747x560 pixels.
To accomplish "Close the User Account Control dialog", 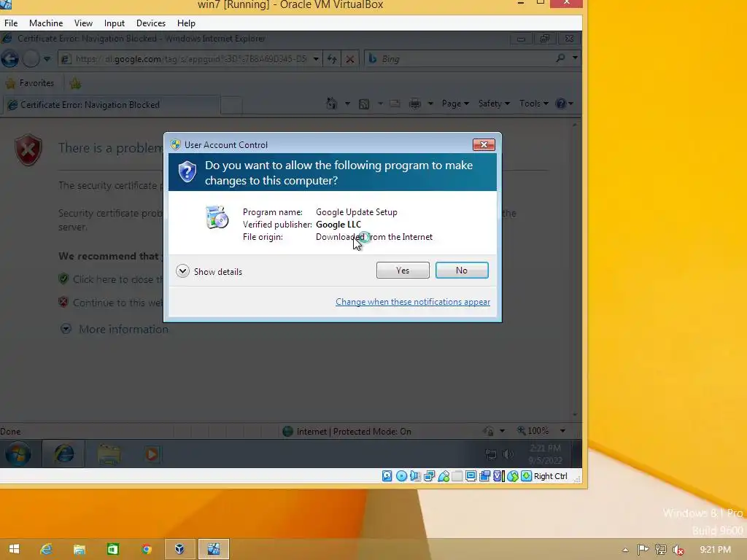I will (x=484, y=144).
